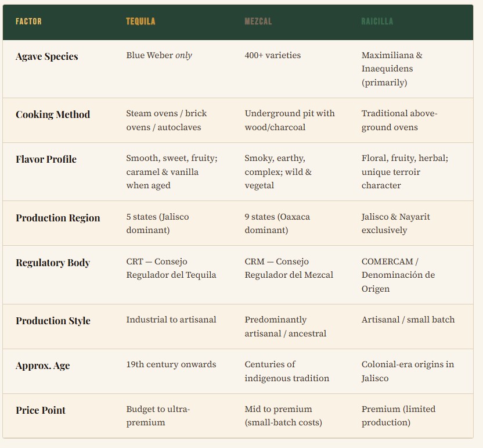The image size is (483, 448).
Task: Select the Agave Species row label
Action: (47, 56)
